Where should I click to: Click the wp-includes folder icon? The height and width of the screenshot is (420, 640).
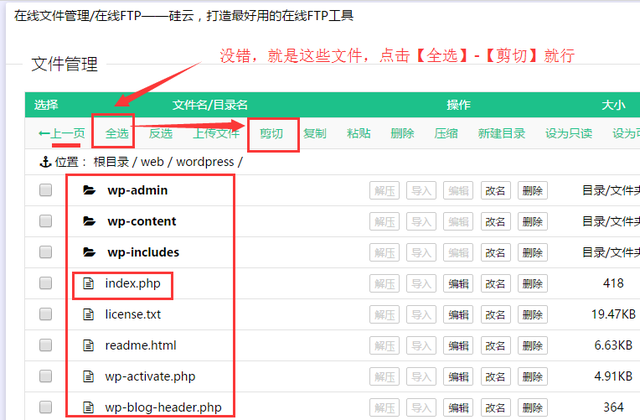click(x=89, y=252)
